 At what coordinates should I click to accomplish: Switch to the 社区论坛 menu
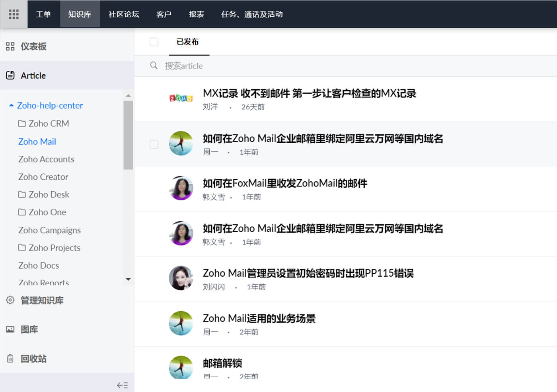click(124, 14)
